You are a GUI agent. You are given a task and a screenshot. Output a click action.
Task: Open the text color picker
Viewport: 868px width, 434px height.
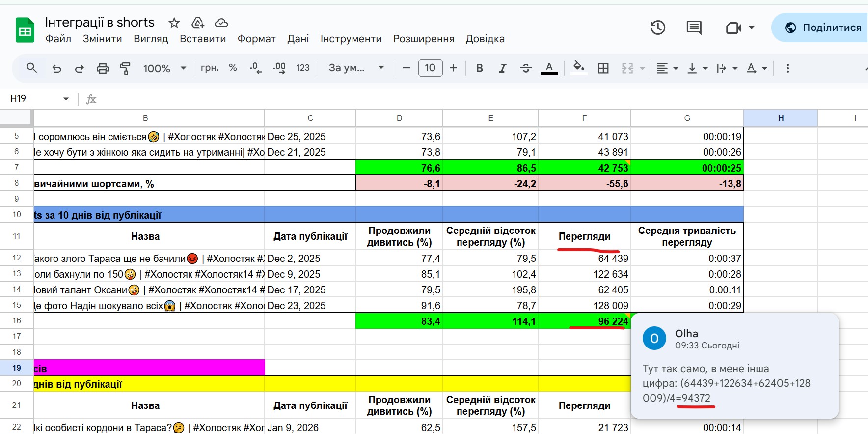[x=549, y=68]
